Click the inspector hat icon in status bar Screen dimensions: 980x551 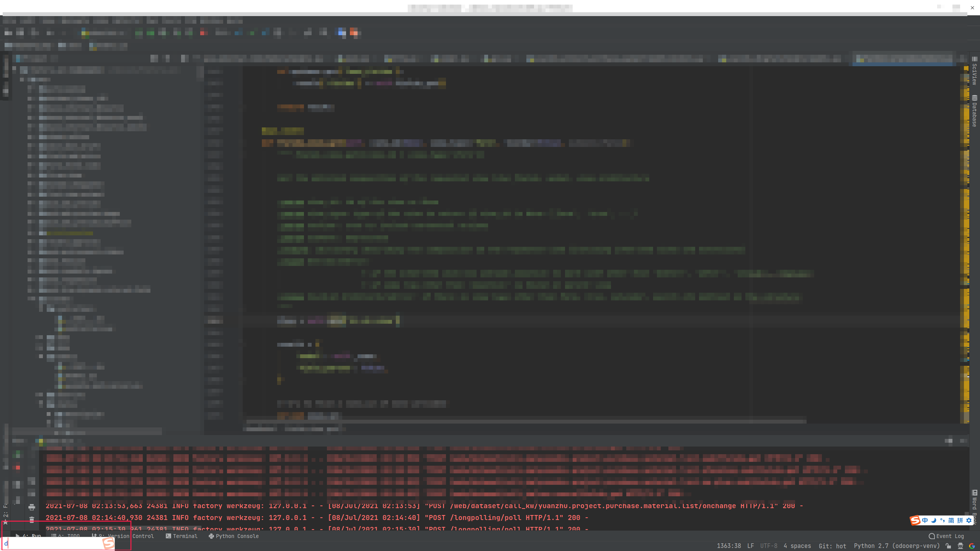pyautogui.click(x=960, y=546)
